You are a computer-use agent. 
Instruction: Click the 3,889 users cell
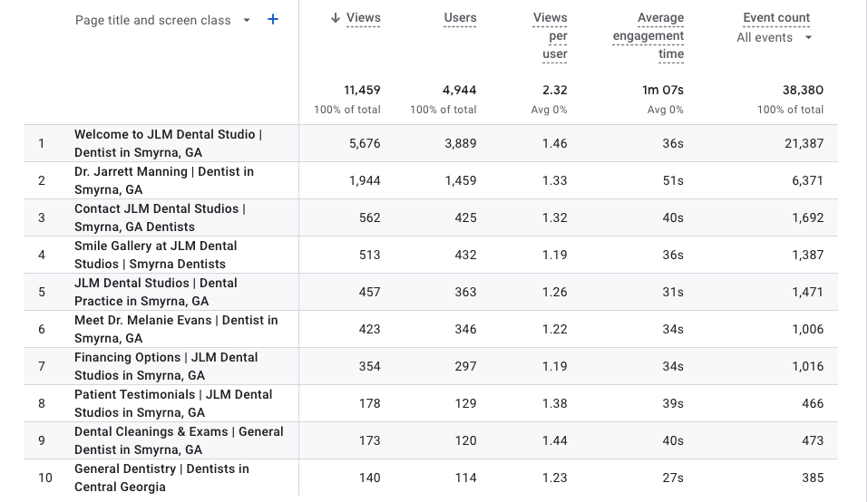(461, 143)
